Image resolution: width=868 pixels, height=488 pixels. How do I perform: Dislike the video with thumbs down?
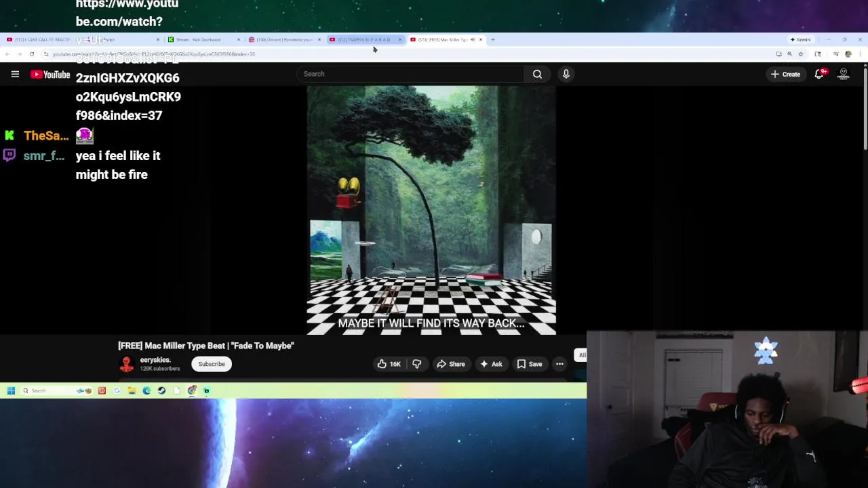(x=417, y=364)
